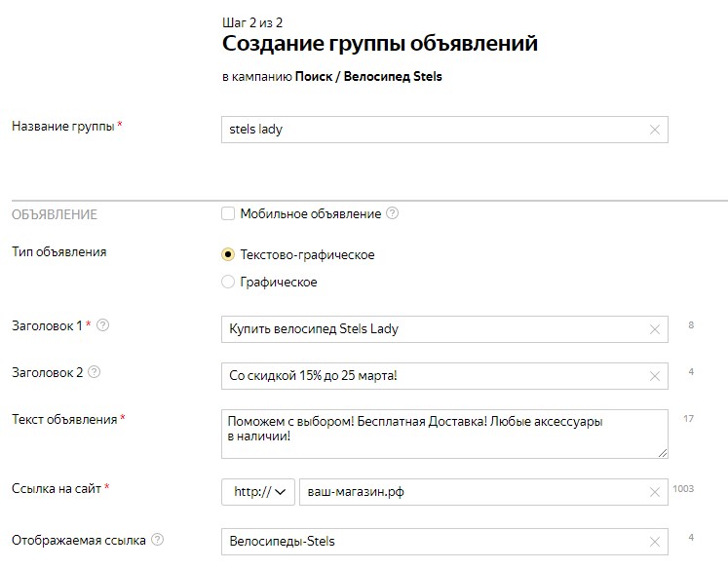Click the Название группы label
This screenshot has width=728, height=569.
[x=63, y=127]
